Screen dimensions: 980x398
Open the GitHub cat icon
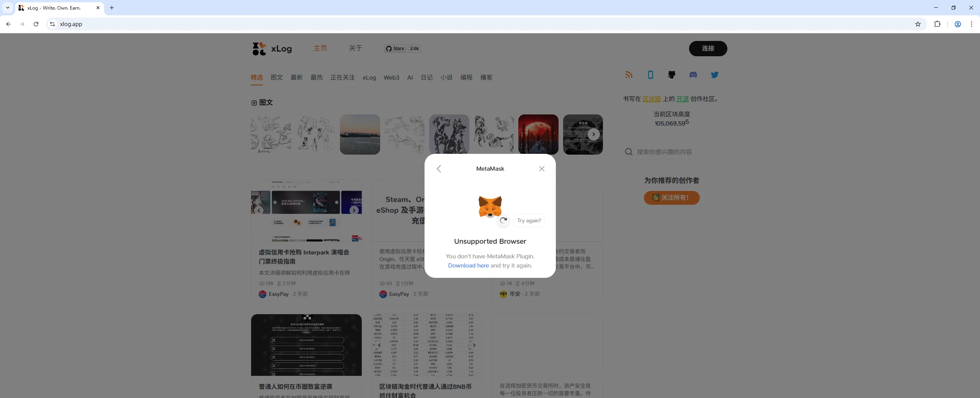671,75
